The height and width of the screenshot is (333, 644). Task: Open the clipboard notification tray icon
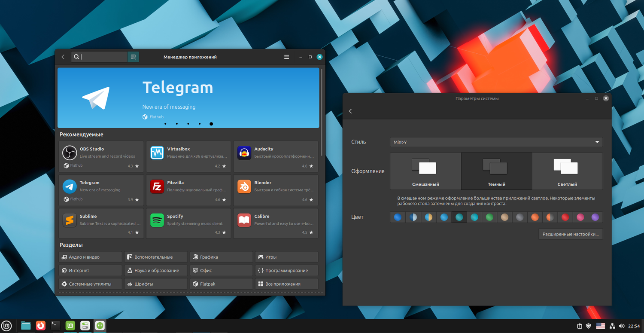pos(580,326)
